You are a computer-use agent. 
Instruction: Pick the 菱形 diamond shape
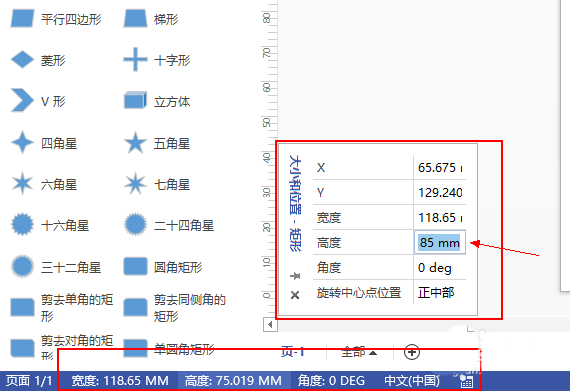point(38,60)
